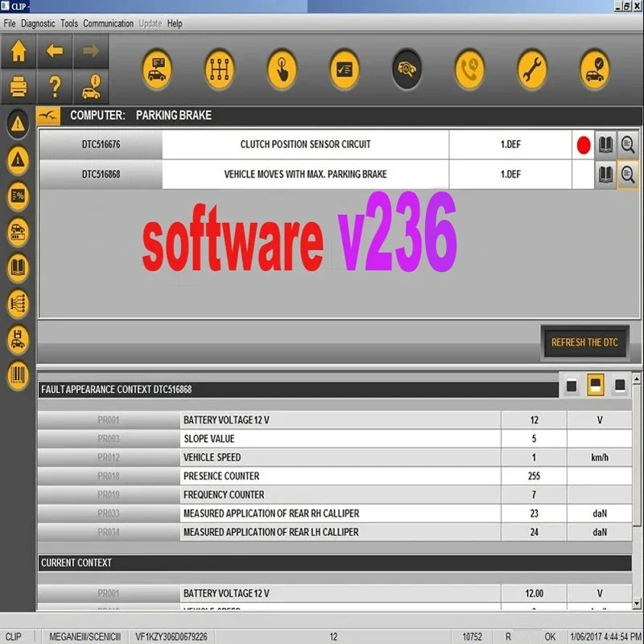The image size is (644, 644).
Task: Select the yellow warning triangle sidebar icon
Action: tap(18, 159)
